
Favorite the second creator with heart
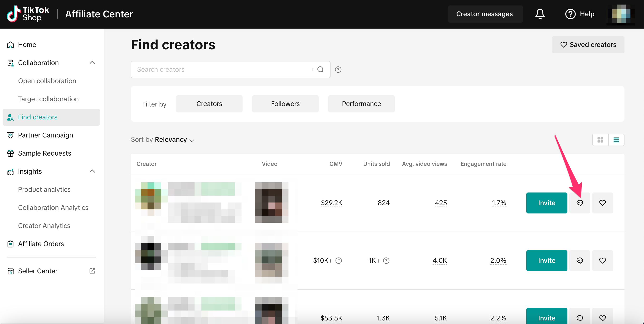point(602,260)
